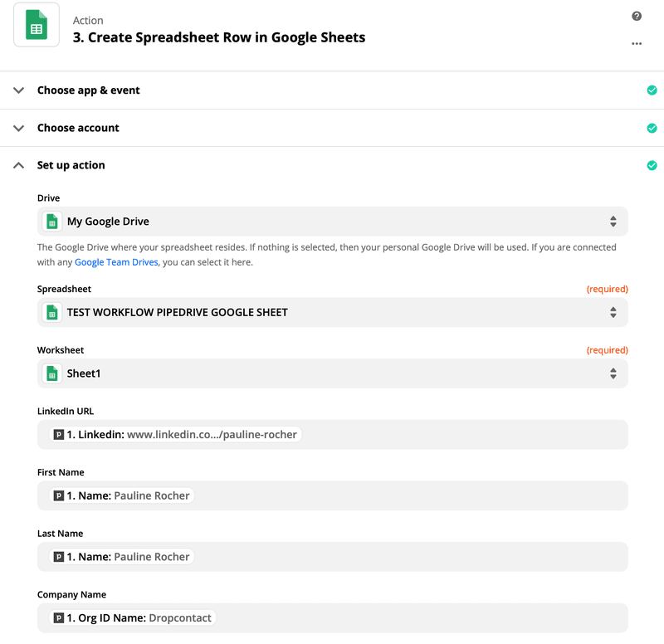This screenshot has width=664, height=644.
Task: Open the Worksheet dropdown arrows
Action: [613, 373]
